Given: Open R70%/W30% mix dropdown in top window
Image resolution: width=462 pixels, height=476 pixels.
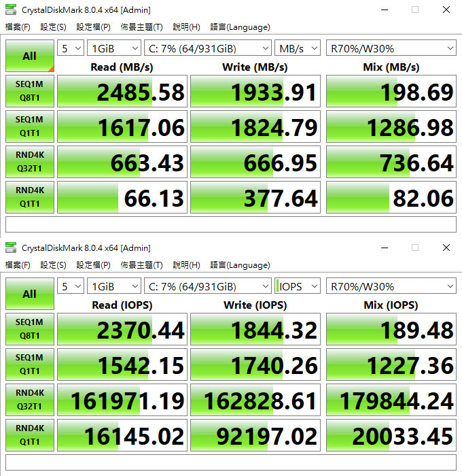Looking at the screenshot, I should 391,48.
